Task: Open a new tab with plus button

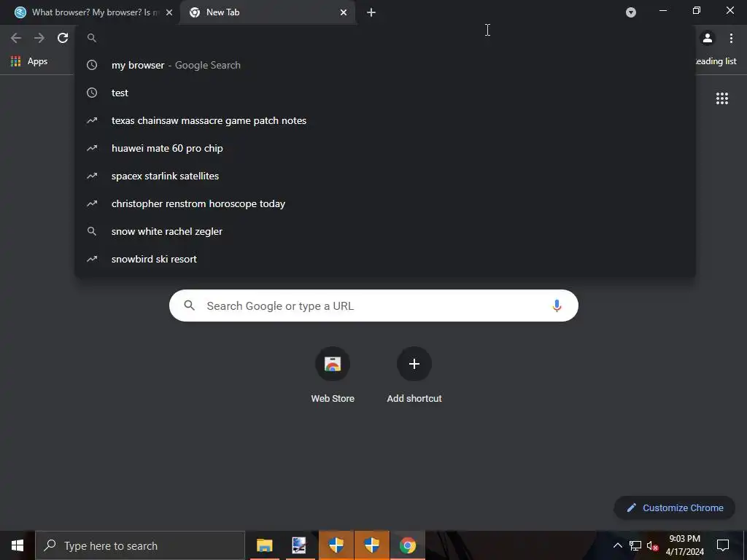Action: coord(371,12)
